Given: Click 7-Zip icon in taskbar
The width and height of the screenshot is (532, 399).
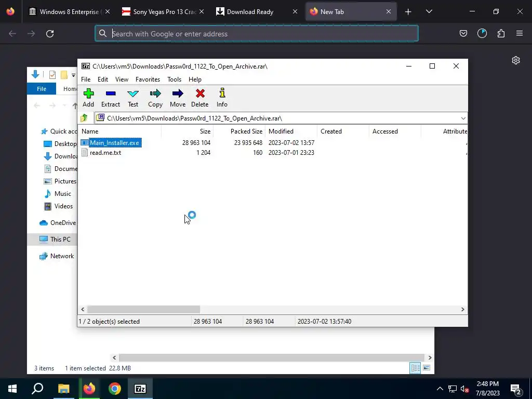Looking at the screenshot, I should [140, 389].
